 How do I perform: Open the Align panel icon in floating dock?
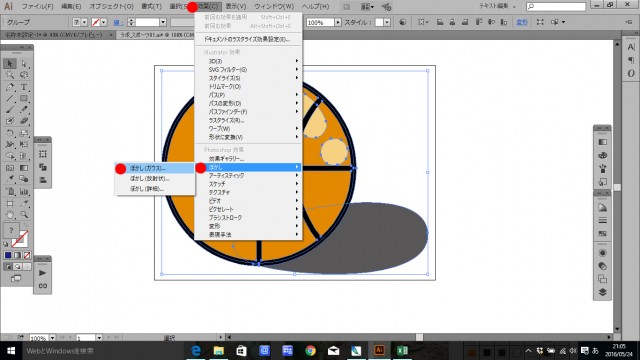(42, 180)
